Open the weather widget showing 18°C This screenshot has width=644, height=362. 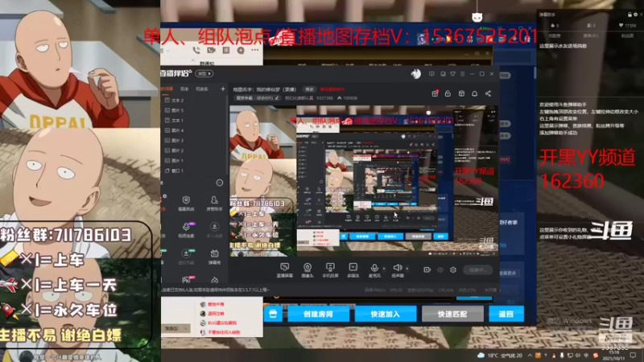[x=500, y=356]
